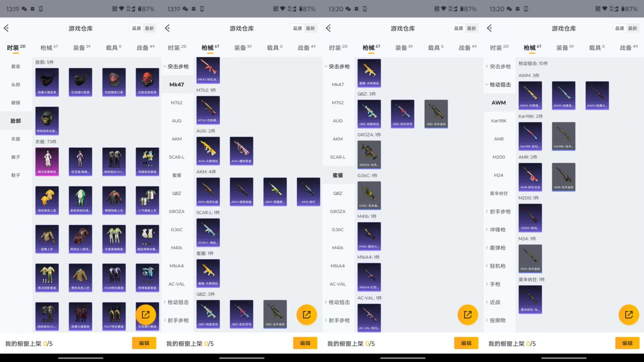Select 莫辛纳甘 in the sniper sidebar
This screenshot has height=362, width=644.
499,193
